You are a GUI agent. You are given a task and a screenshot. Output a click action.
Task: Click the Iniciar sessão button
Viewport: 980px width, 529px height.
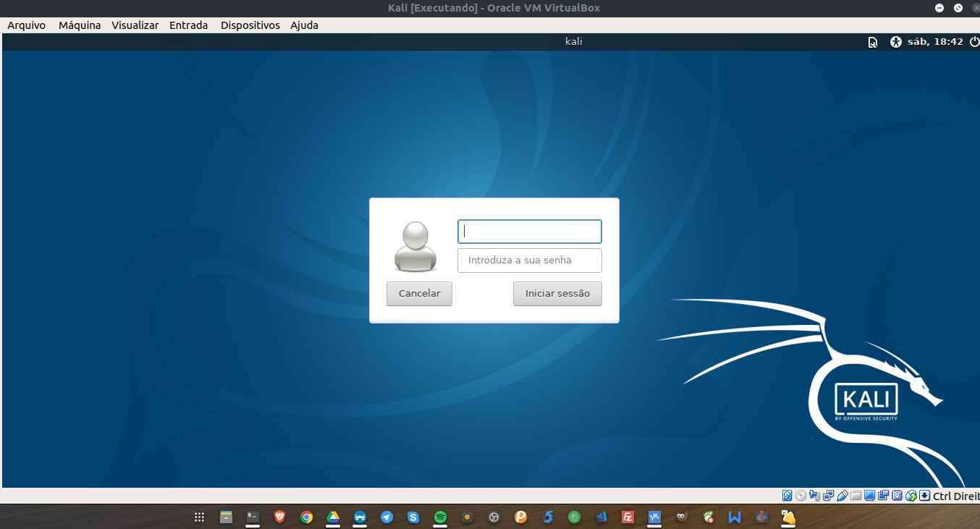(x=557, y=294)
